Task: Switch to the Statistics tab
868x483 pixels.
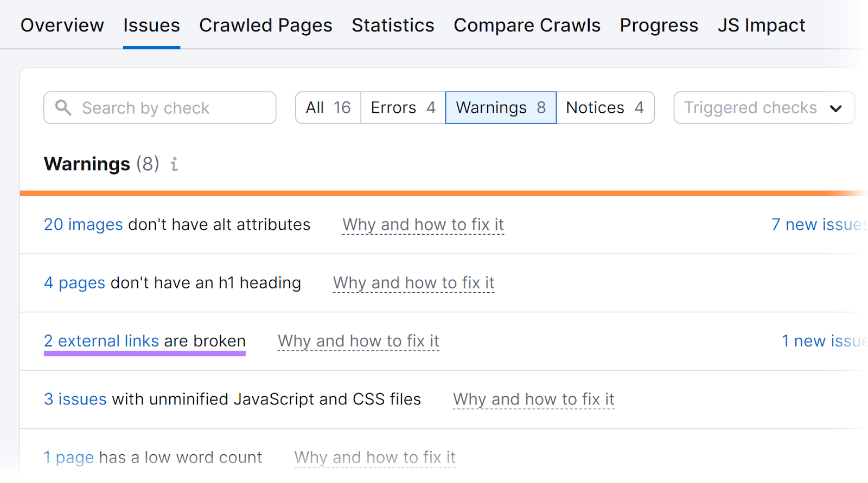Action: pos(392,25)
